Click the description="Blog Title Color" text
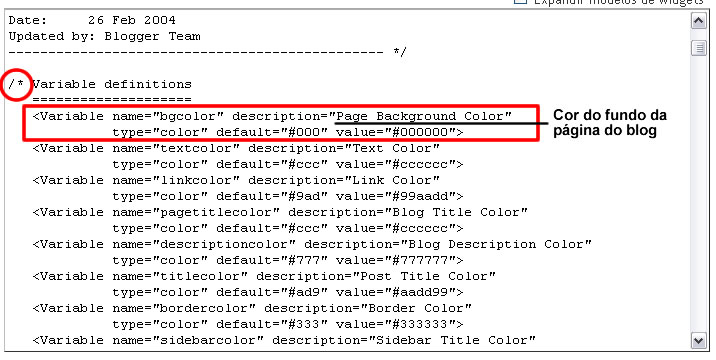Screen dimensions: 716x360 [x=408, y=212]
